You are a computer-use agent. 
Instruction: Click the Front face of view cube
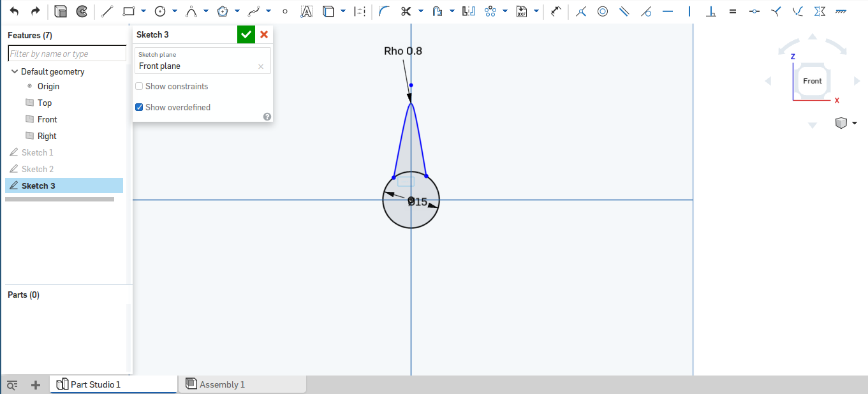(813, 81)
